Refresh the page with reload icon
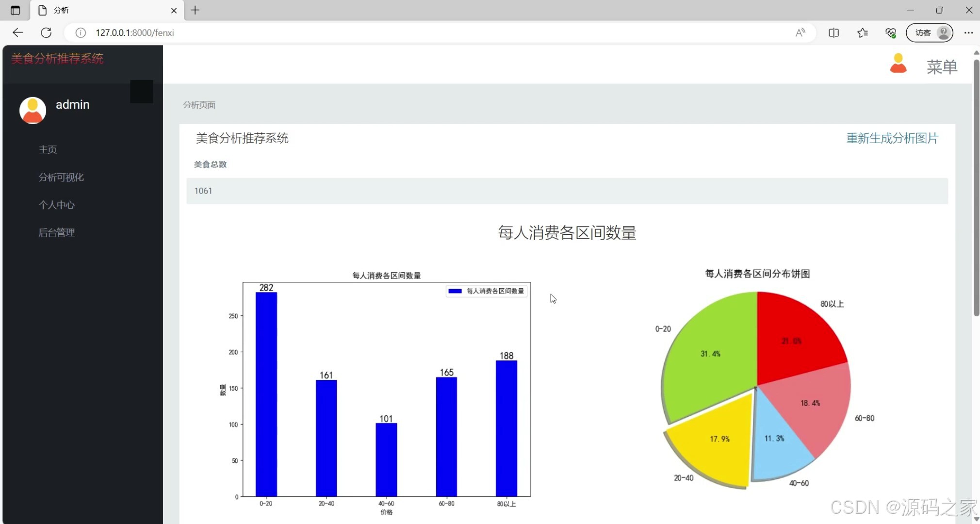Viewport: 980px width, 524px height. coord(47,33)
